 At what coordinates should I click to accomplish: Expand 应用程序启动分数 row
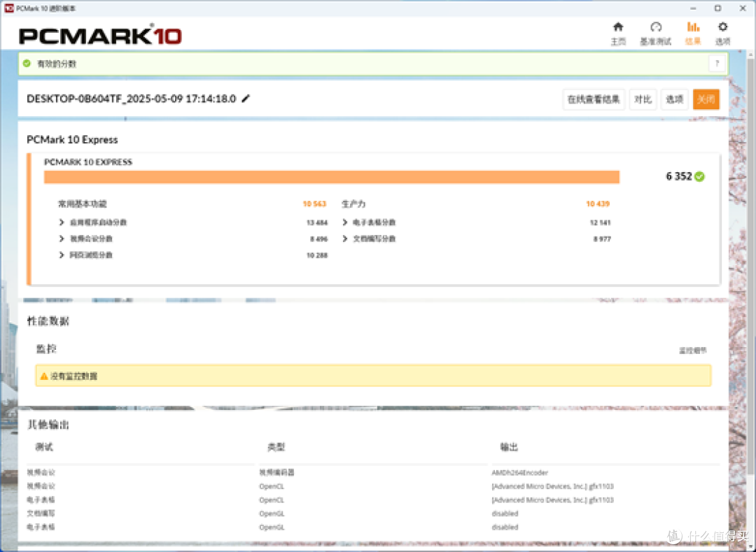pyautogui.click(x=61, y=222)
